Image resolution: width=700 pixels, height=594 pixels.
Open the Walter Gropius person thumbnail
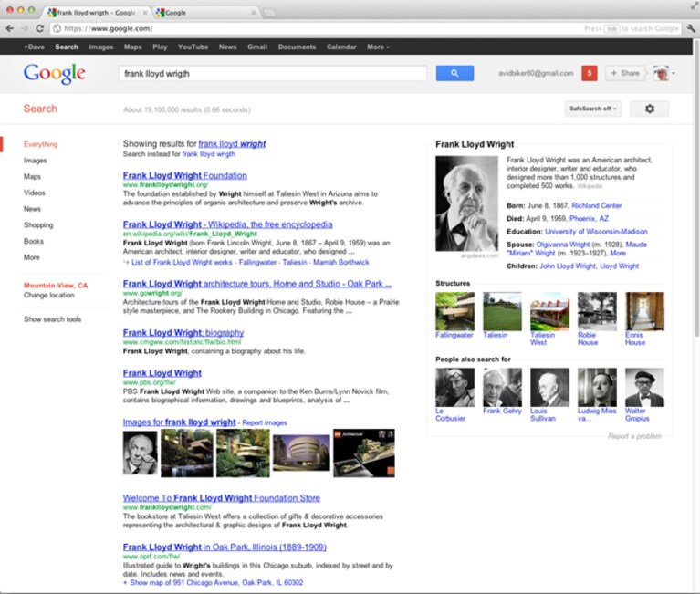(644, 387)
